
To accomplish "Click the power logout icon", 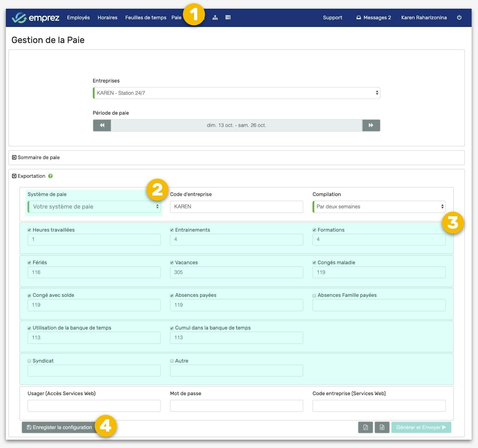I will [459, 18].
